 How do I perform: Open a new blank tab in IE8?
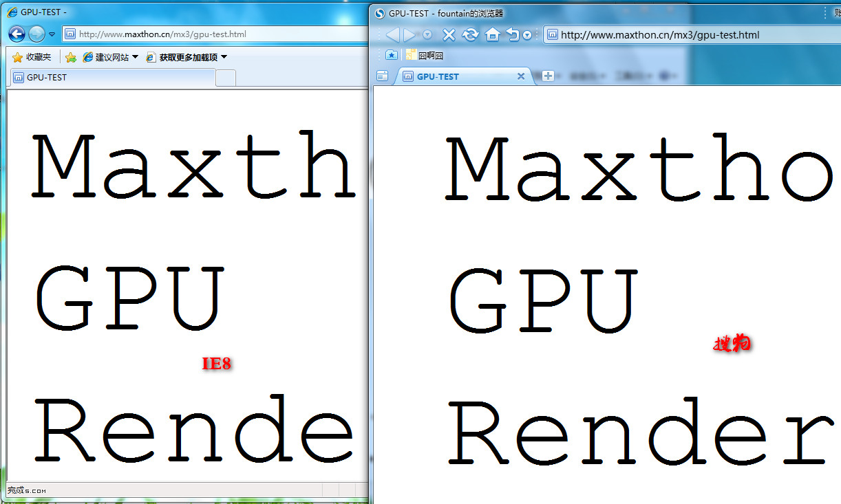pos(226,78)
